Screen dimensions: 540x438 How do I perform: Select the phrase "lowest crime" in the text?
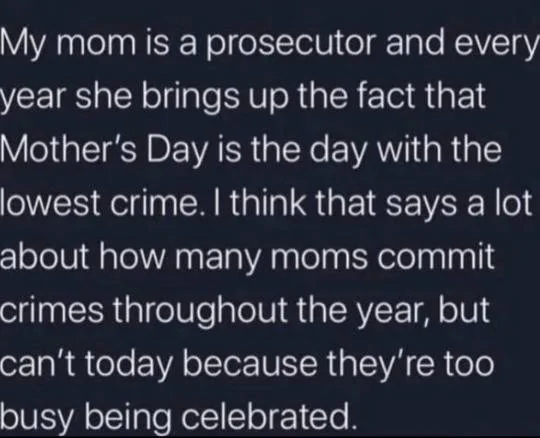98,202
